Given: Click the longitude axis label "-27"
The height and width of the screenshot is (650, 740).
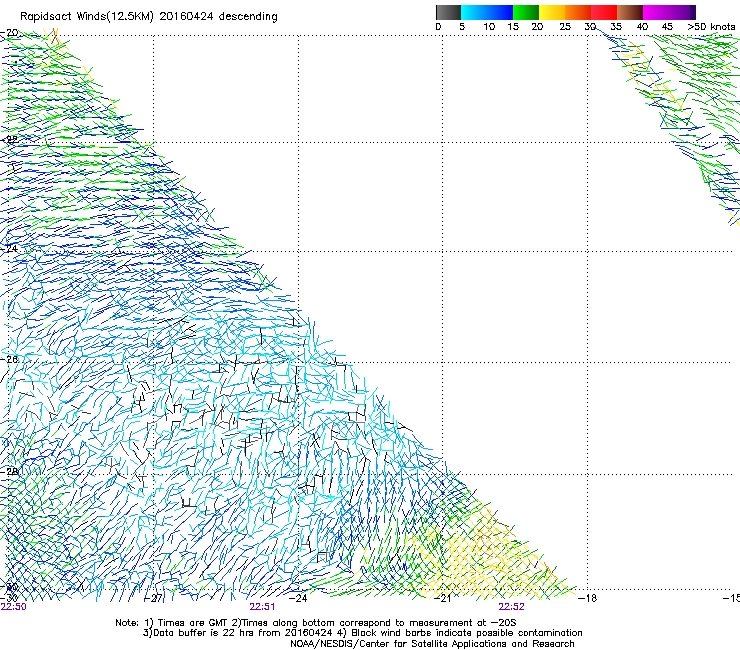Looking at the screenshot, I should [x=153, y=599].
